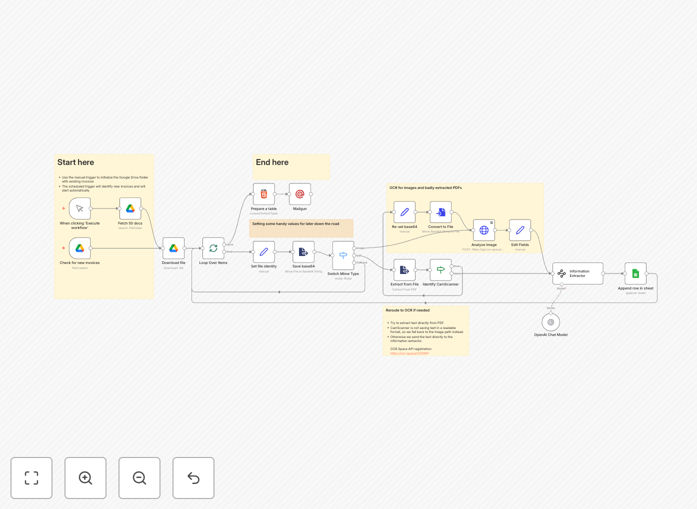Select the 'When clicking Execute workflow' trigger node
The image size is (697, 509).
click(80, 208)
